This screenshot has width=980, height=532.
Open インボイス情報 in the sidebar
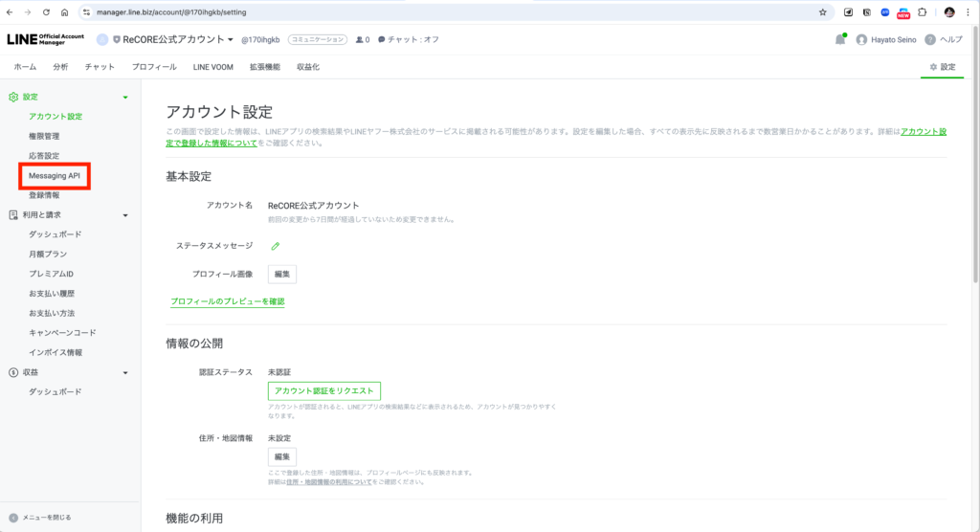[x=55, y=352]
